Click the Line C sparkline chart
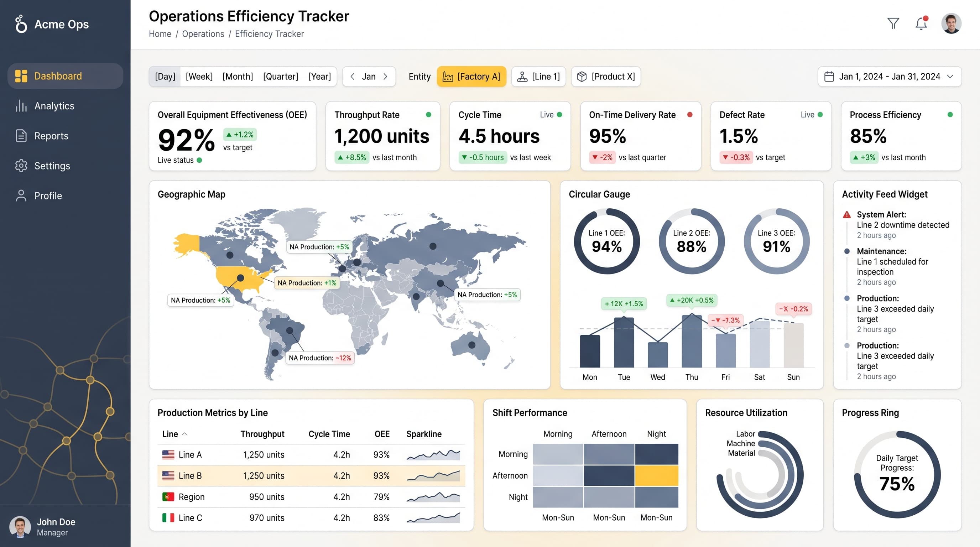The width and height of the screenshot is (980, 547). pyautogui.click(x=433, y=518)
